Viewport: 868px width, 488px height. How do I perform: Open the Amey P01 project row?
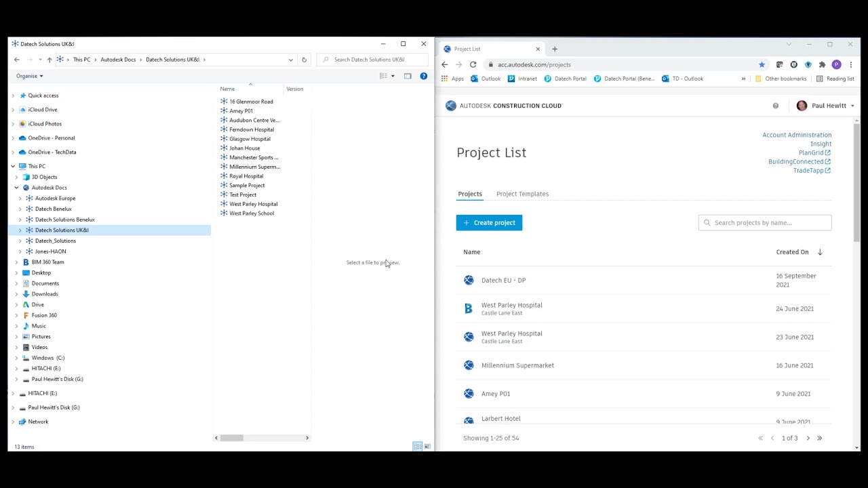(x=644, y=394)
